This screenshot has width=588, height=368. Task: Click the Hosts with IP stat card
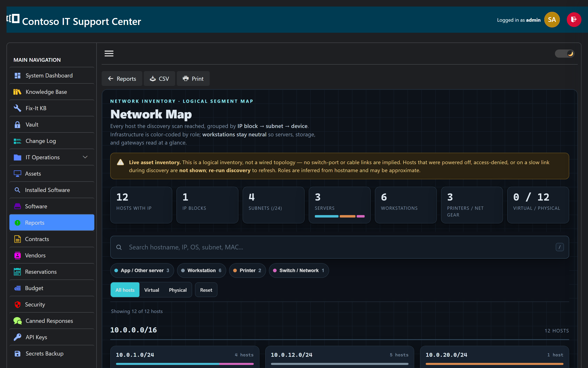[141, 205]
